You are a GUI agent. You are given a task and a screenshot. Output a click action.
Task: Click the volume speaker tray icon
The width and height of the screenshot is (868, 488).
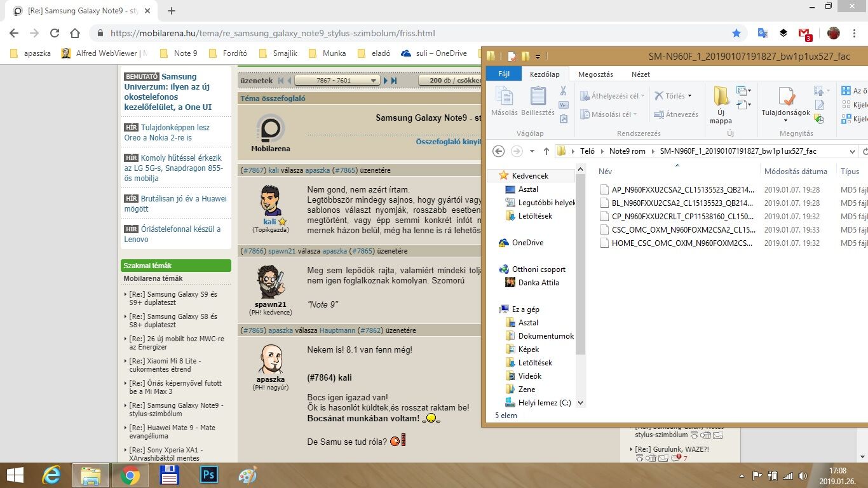pyautogui.click(x=803, y=475)
